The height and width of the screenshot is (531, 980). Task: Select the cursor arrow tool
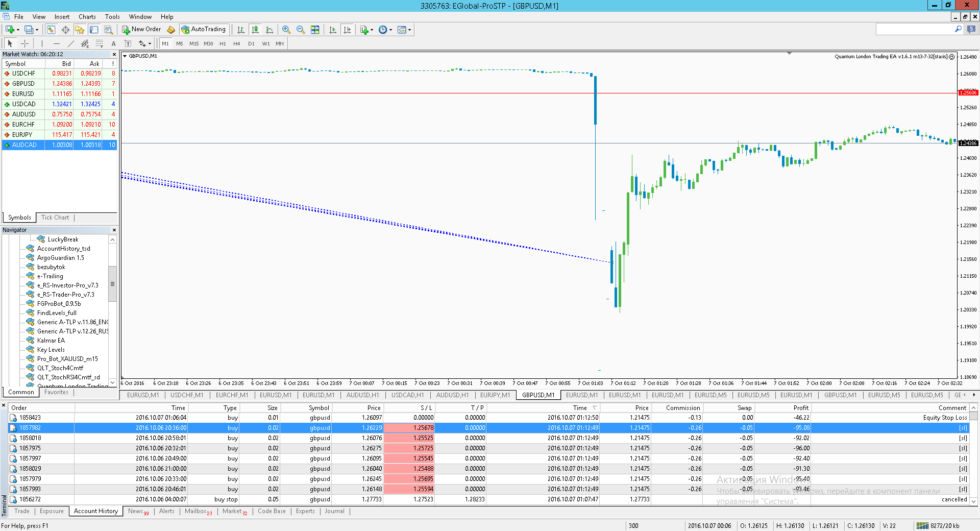tap(10, 43)
